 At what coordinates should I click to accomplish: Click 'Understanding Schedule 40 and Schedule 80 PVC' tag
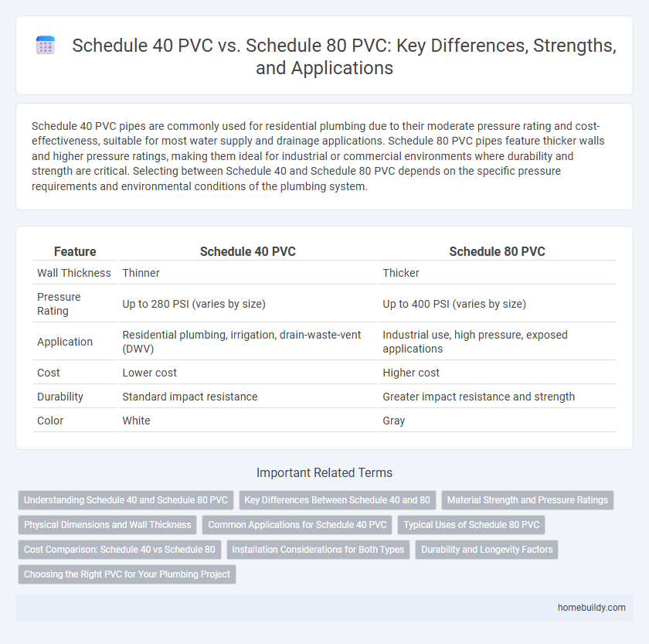tap(126, 500)
